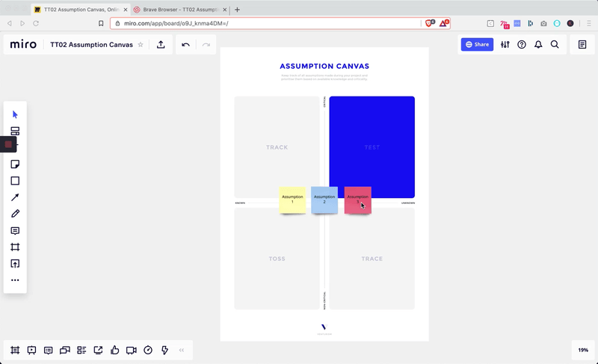Go forward in browser history
This screenshot has width=598, height=364.
tap(22, 23)
